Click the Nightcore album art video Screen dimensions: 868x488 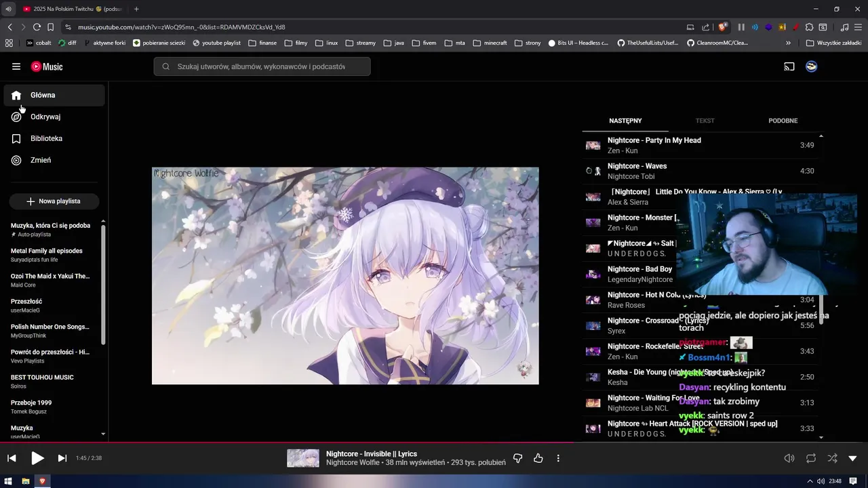click(345, 276)
